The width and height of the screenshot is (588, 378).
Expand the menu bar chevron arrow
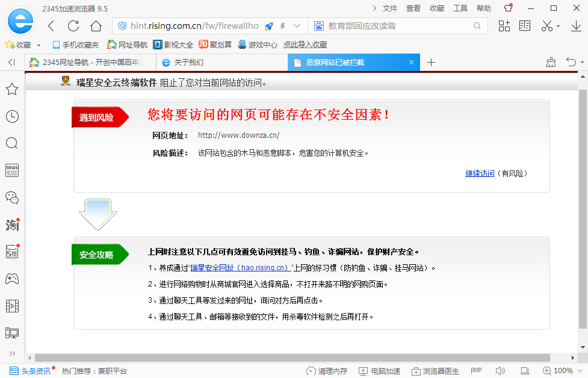pos(374,8)
